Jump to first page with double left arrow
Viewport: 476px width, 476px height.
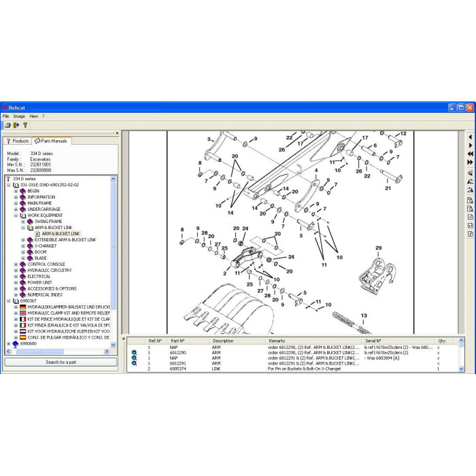470,154
